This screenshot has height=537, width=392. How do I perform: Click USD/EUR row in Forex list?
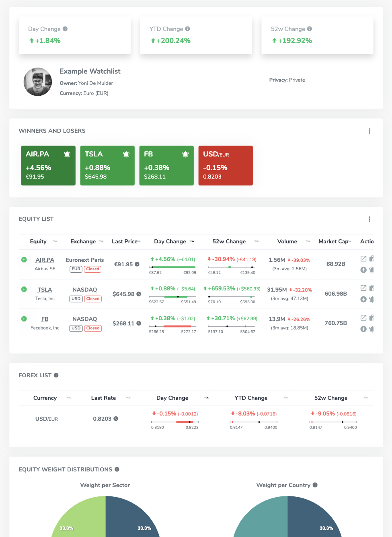196,419
